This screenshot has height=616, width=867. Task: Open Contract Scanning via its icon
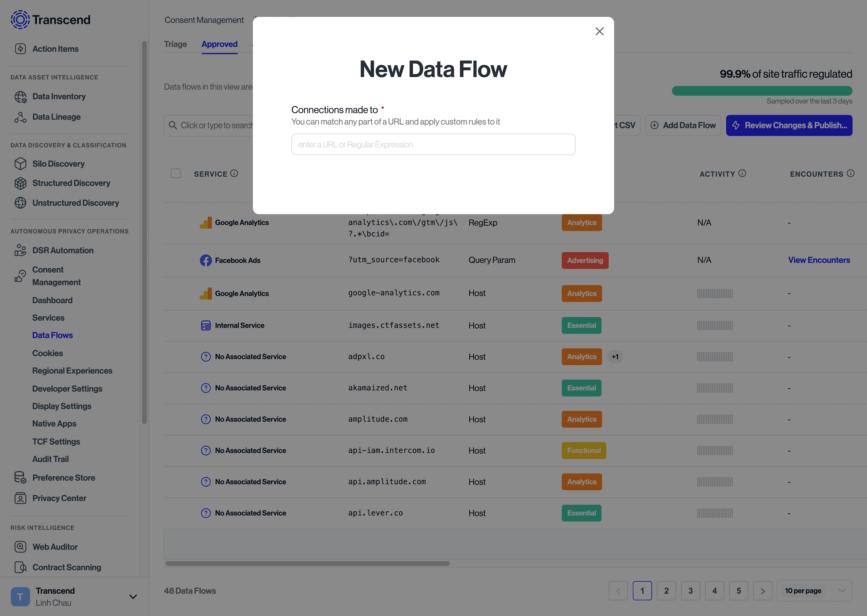point(21,567)
